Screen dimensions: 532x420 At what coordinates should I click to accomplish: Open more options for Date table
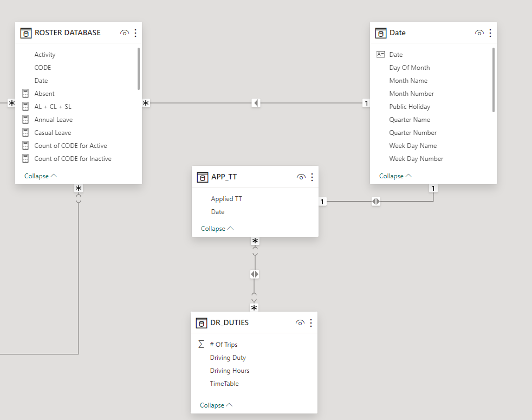[x=490, y=33]
